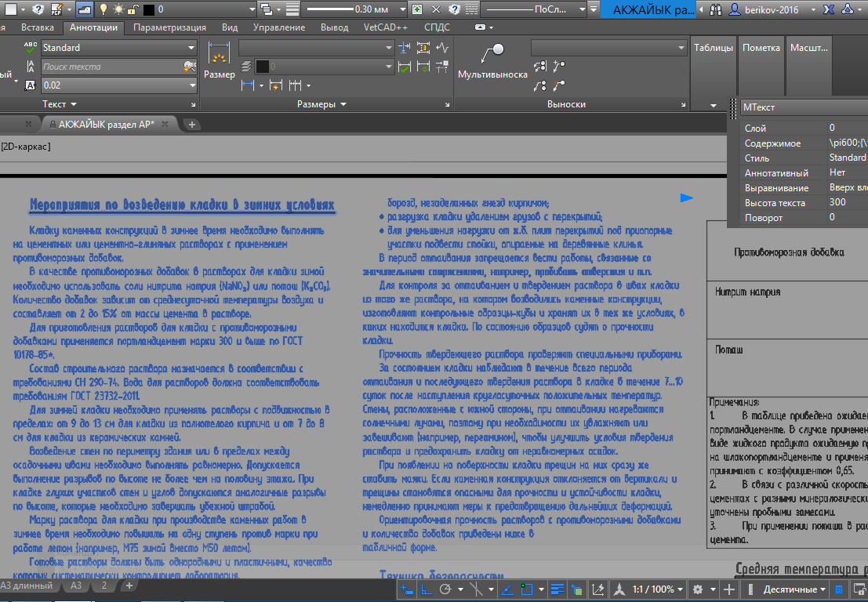
Task: Click the annotation scale icon beside 1:1 / 100%
Action: 620,589
